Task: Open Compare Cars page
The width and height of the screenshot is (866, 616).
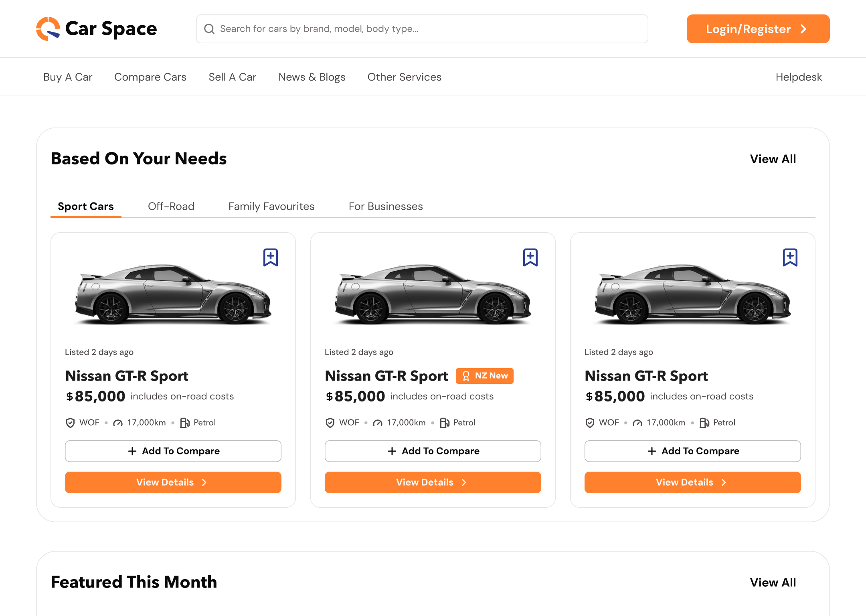Action: [150, 77]
